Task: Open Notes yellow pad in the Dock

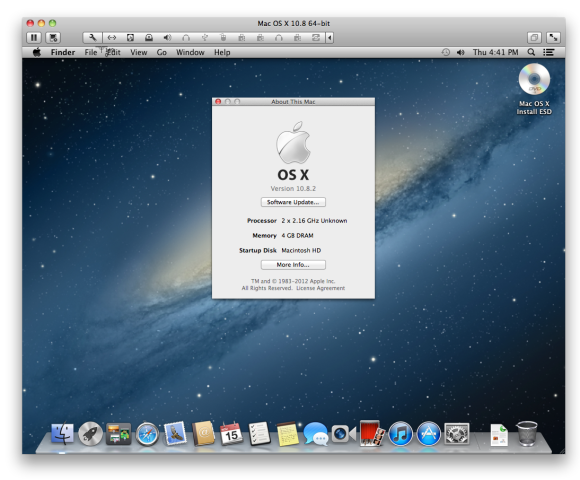Action: click(x=287, y=433)
